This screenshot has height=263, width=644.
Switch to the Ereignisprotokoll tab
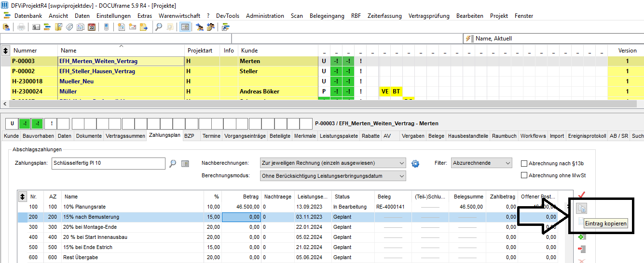587,136
